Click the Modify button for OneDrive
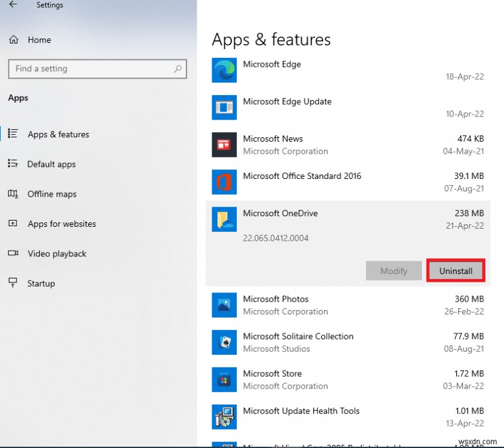This screenshot has width=504, height=448. 393,270
